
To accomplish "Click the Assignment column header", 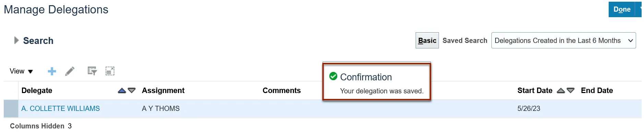I will click(163, 91).
